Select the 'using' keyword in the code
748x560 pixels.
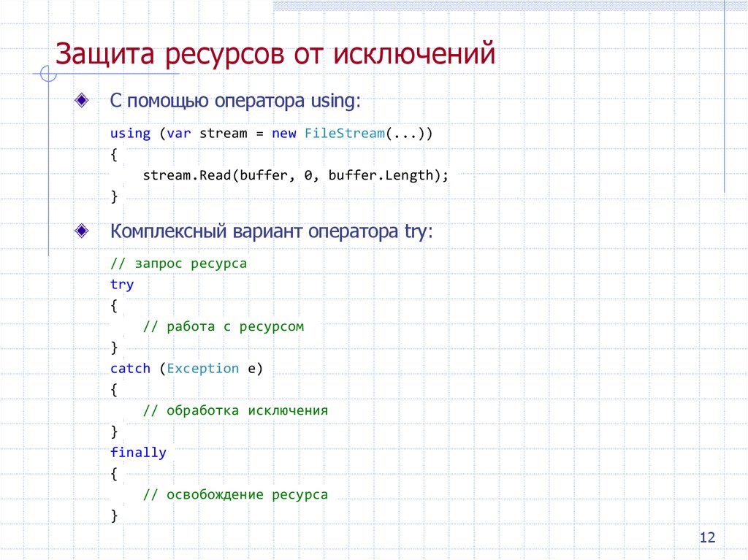[x=129, y=133]
